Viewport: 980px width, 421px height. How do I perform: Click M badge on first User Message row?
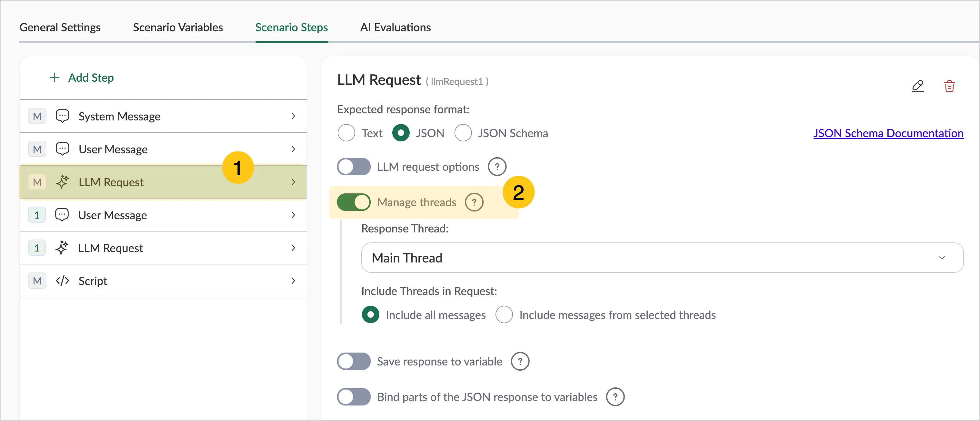pos(37,149)
